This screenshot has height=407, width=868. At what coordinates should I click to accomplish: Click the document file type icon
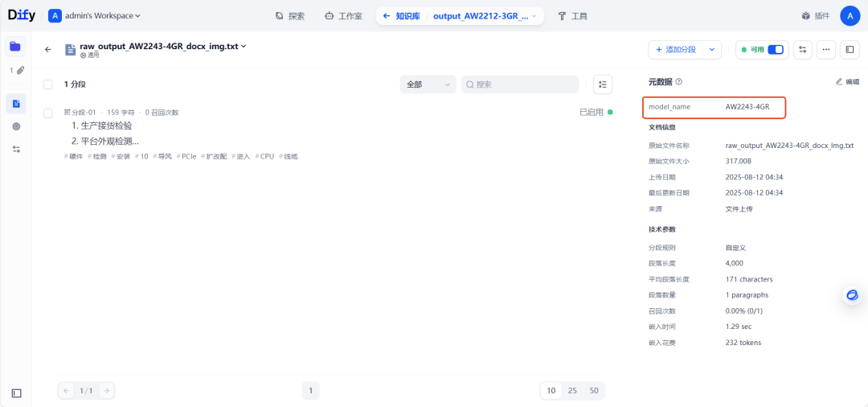click(x=70, y=50)
